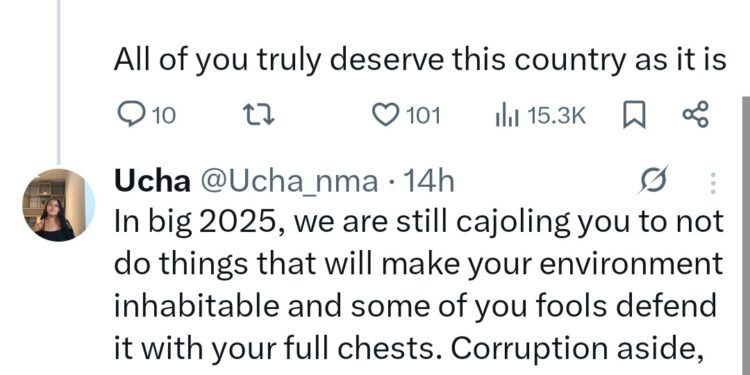
Task: Tap the 15.3K views count
Action: (556, 116)
